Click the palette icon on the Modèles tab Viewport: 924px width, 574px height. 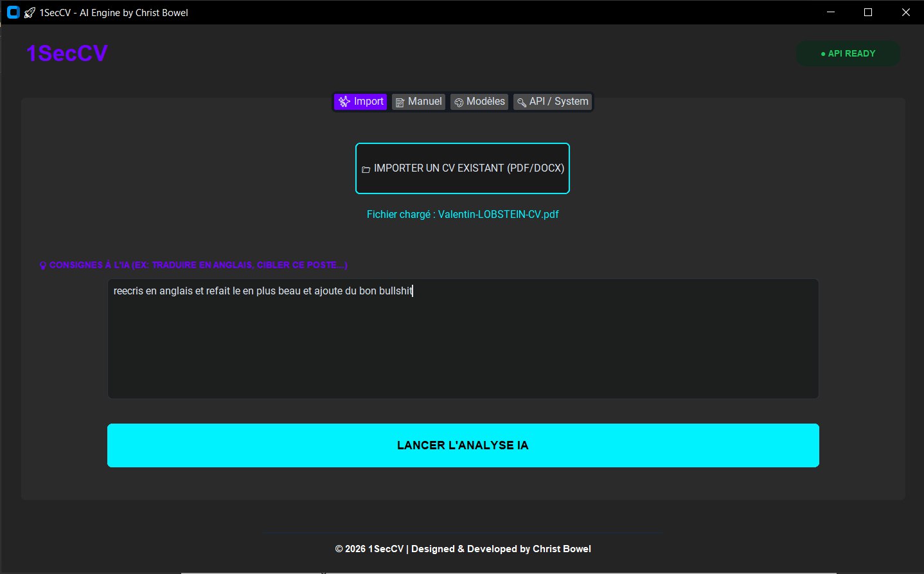click(x=459, y=102)
